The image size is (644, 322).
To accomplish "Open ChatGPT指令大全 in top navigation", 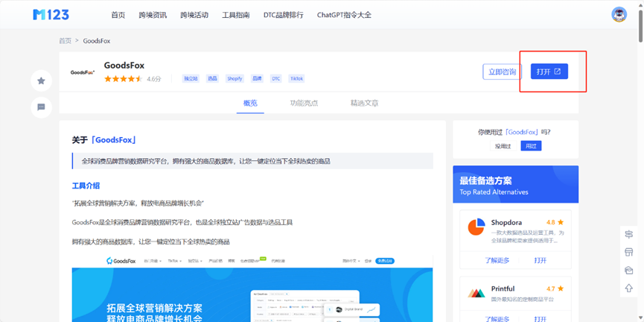I will click(344, 15).
